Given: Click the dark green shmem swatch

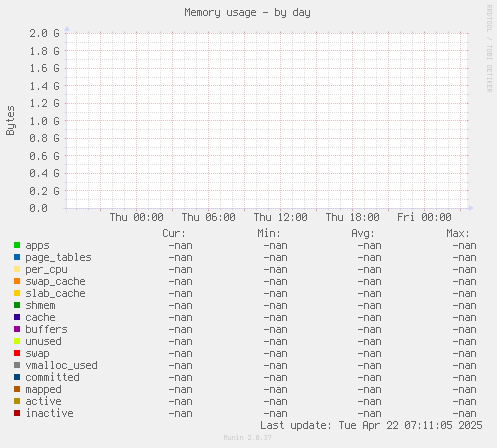Looking at the screenshot, I should (17, 305).
